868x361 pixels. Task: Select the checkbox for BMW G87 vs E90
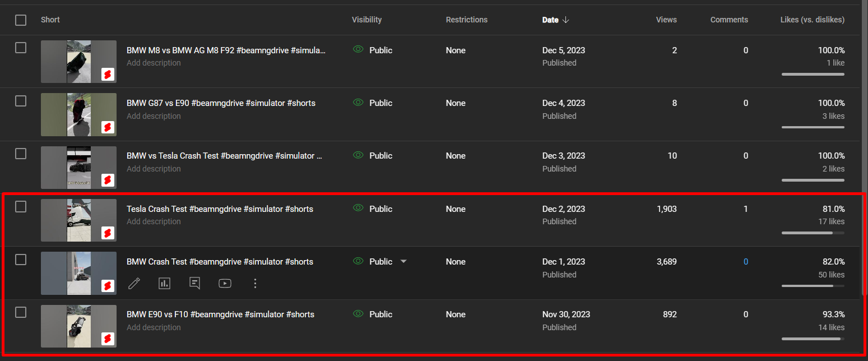pyautogui.click(x=21, y=101)
